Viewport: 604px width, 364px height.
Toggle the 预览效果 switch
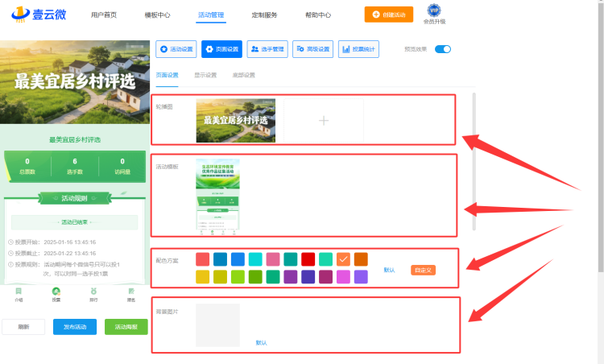(443, 49)
